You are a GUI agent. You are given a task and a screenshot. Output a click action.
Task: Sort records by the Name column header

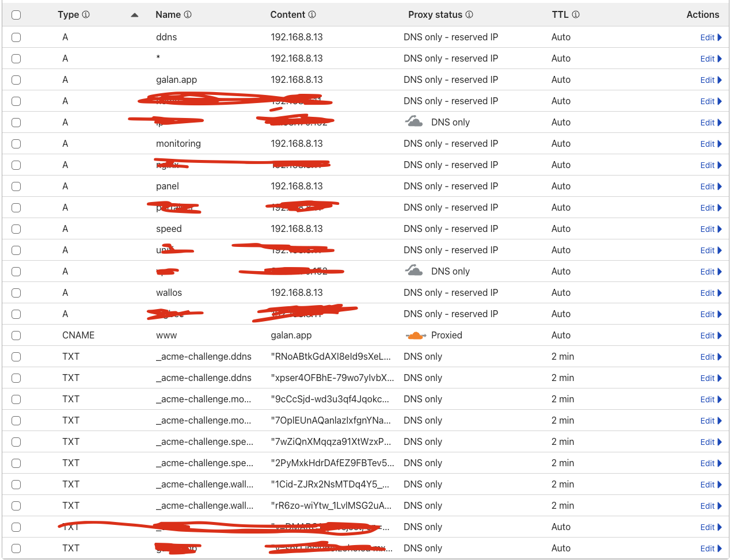pyautogui.click(x=168, y=14)
